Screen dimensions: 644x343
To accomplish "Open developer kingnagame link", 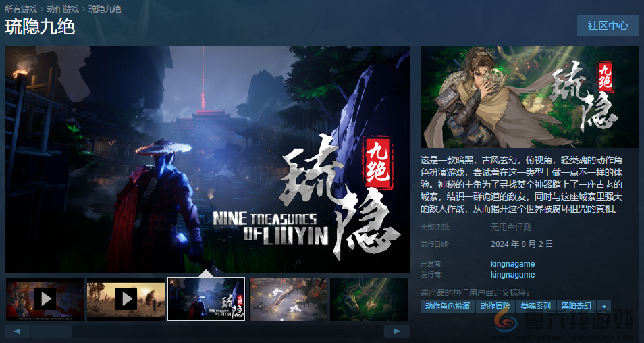I will click(512, 264).
